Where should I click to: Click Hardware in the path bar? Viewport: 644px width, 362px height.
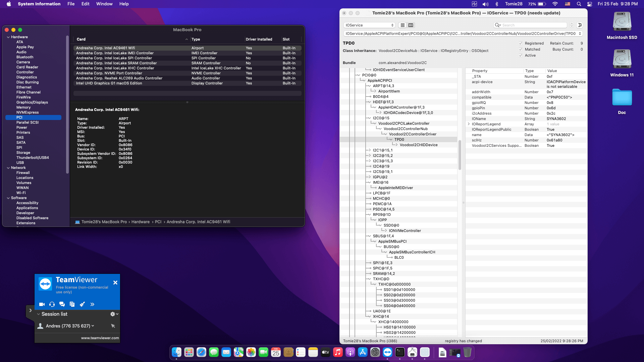pyautogui.click(x=141, y=222)
